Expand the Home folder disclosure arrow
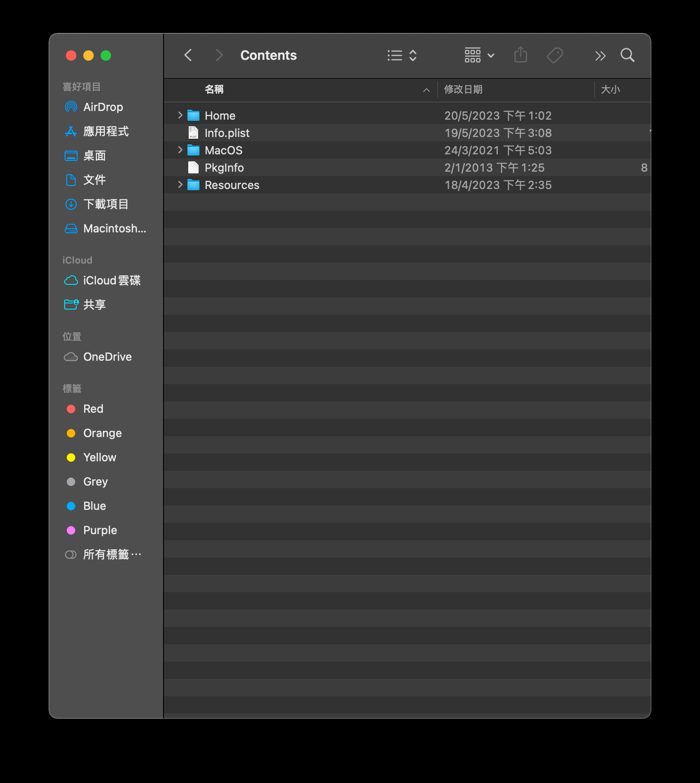Viewport: 700px width, 783px height. (x=180, y=115)
